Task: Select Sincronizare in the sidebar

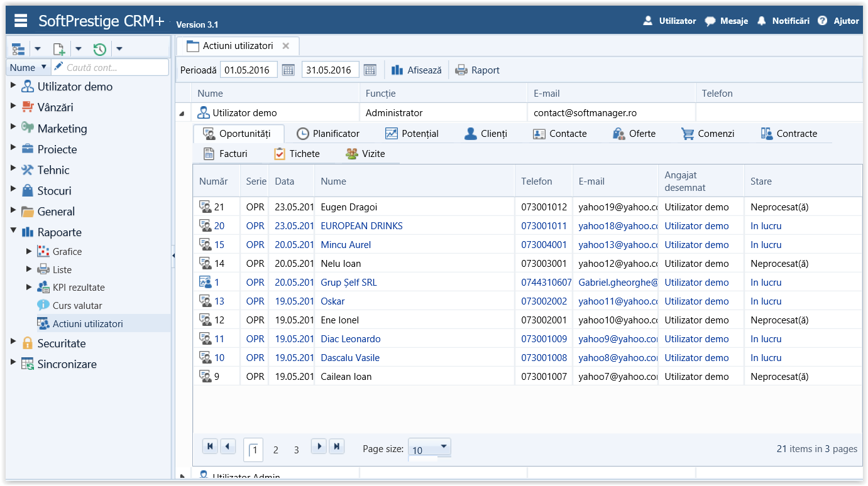Action: (67, 364)
